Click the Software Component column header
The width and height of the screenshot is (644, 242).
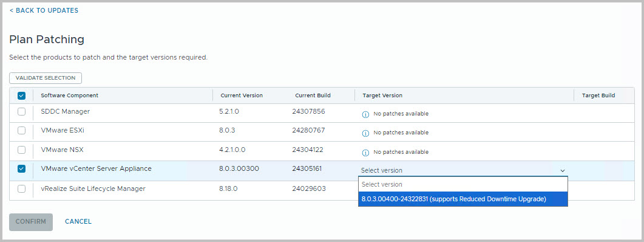69,95
